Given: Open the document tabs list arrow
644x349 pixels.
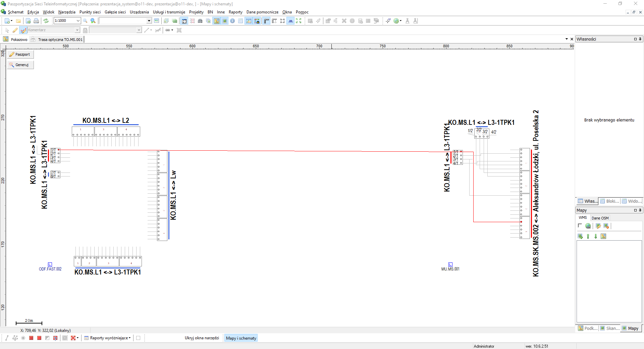Looking at the screenshot, I should click(567, 39).
